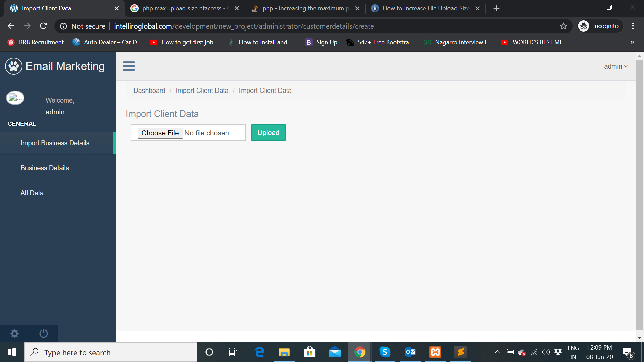Click the green Upload button

(268, 133)
